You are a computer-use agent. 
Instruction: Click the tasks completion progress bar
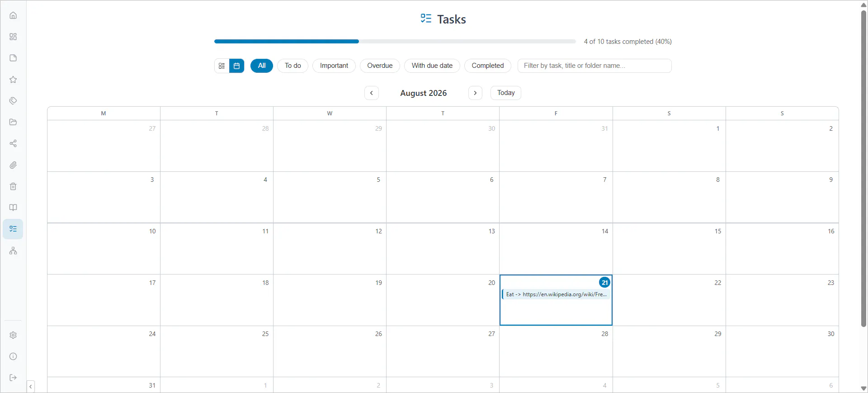[x=395, y=42]
